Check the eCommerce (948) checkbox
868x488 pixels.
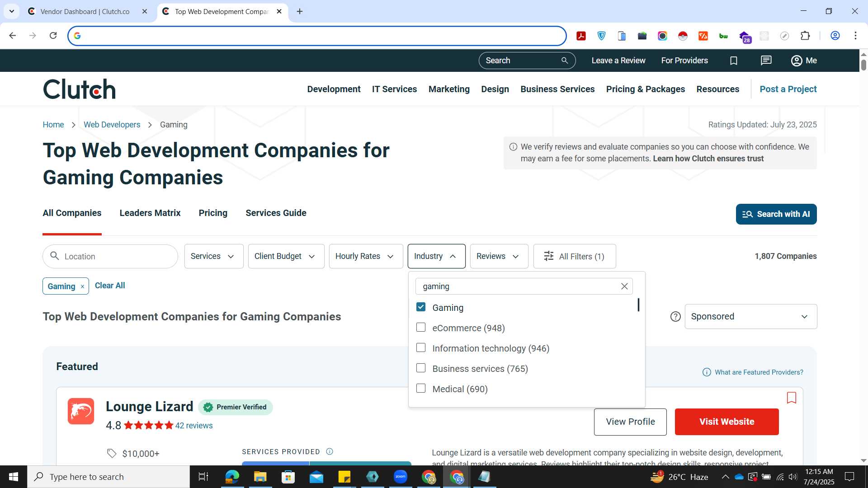[x=421, y=328]
